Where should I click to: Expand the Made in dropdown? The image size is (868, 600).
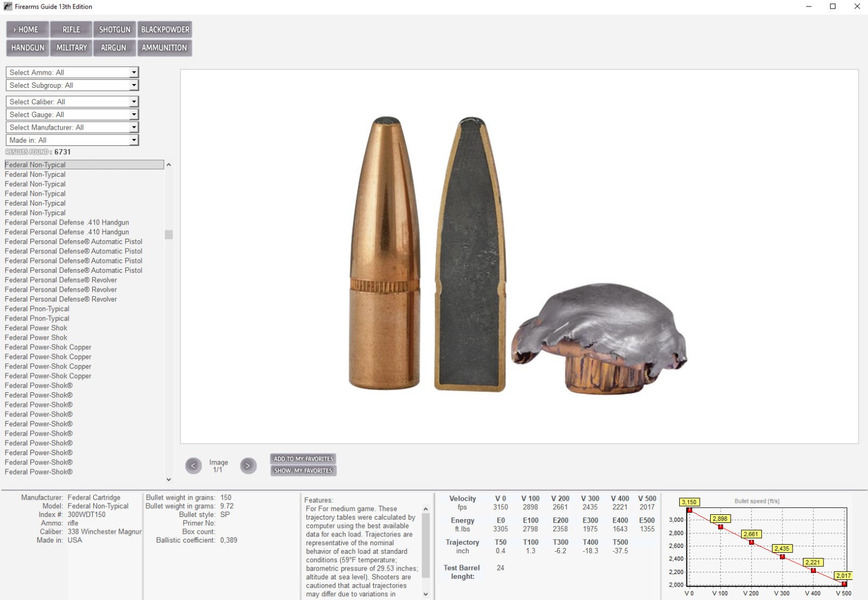tap(134, 140)
